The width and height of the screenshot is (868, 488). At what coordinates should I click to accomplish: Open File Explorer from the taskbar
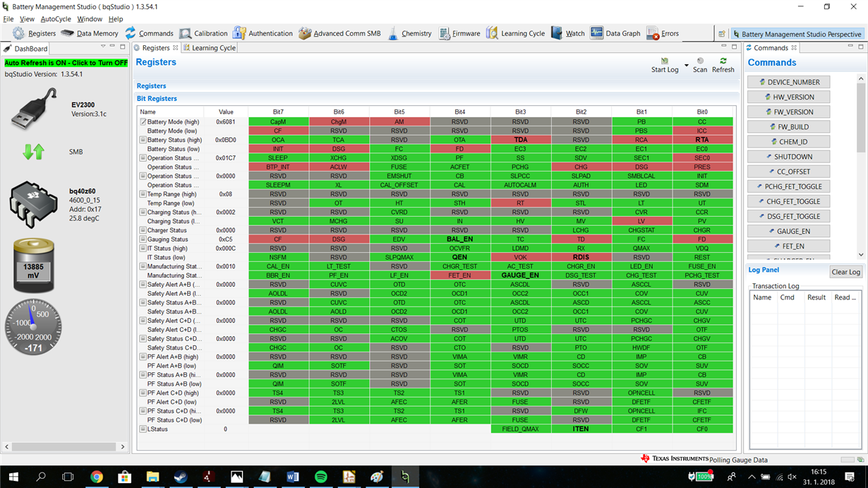click(x=153, y=477)
